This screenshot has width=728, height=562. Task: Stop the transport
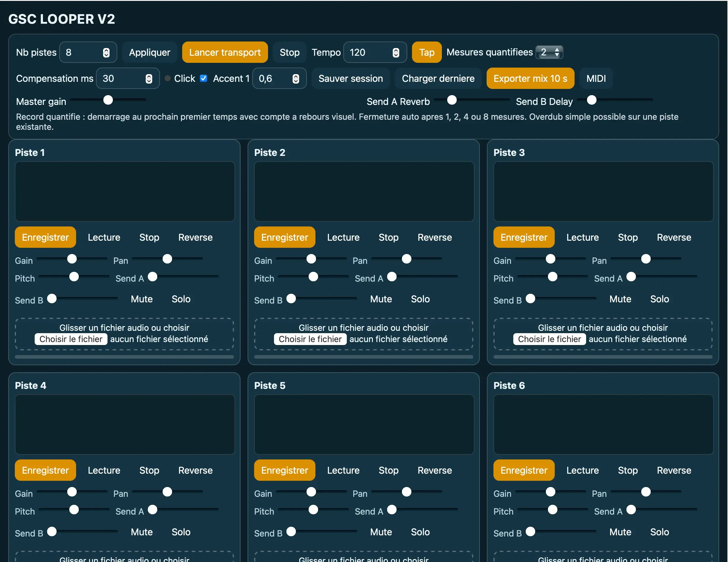tap(289, 52)
